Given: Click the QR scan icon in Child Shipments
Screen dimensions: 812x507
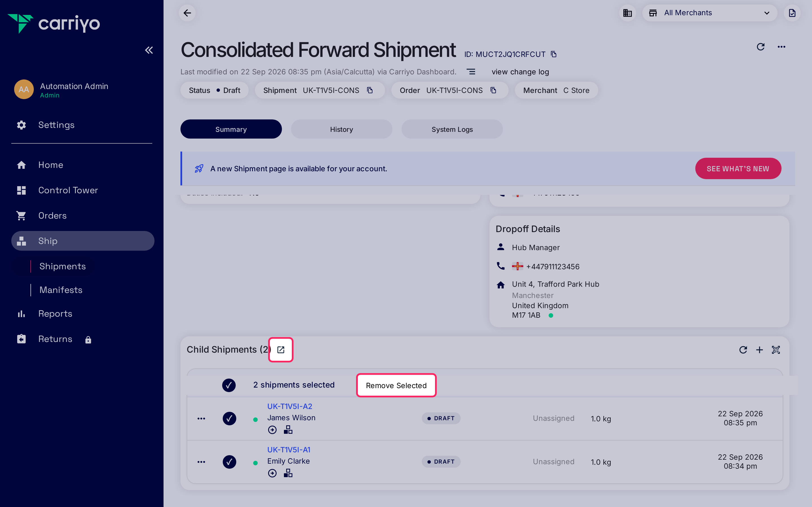Looking at the screenshot, I should [775, 350].
